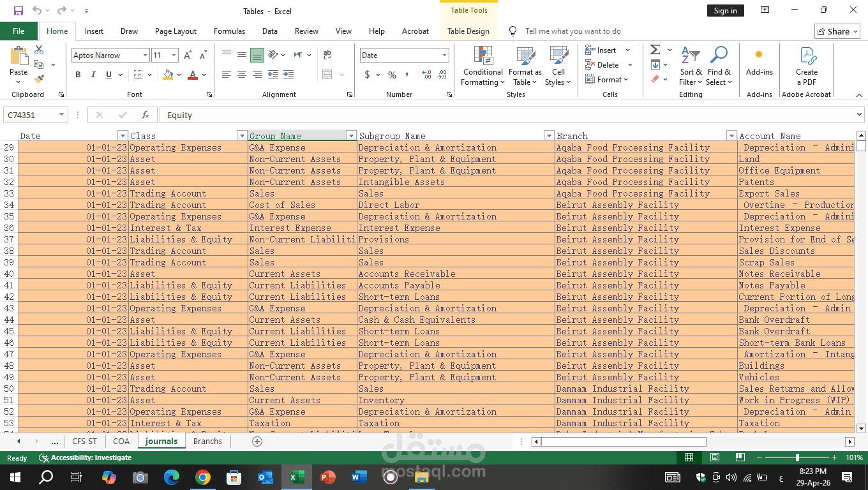Open the Branch column filter dropdown

pyautogui.click(x=731, y=136)
